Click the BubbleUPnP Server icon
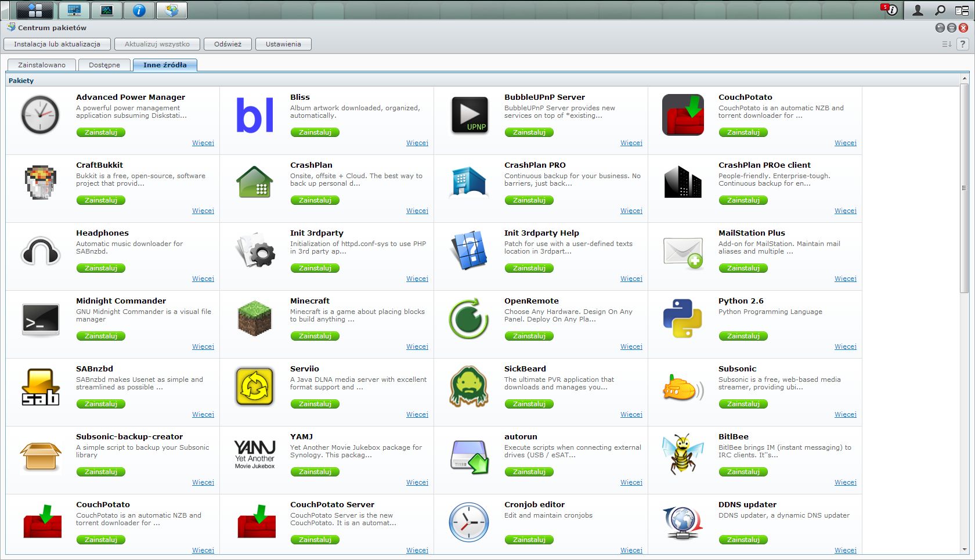This screenshot has width=975, height=560. [470, 115]
